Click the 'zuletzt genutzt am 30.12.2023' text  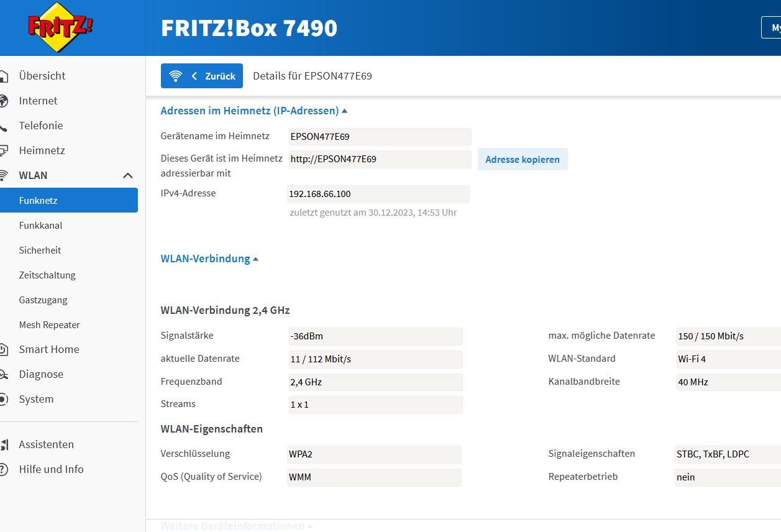click(x=373, y=213)
